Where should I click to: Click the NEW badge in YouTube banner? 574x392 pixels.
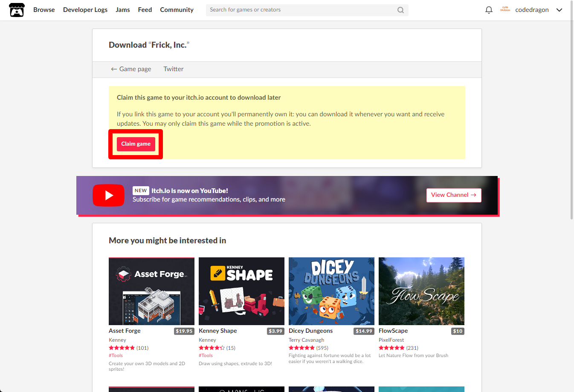[141, 190]
